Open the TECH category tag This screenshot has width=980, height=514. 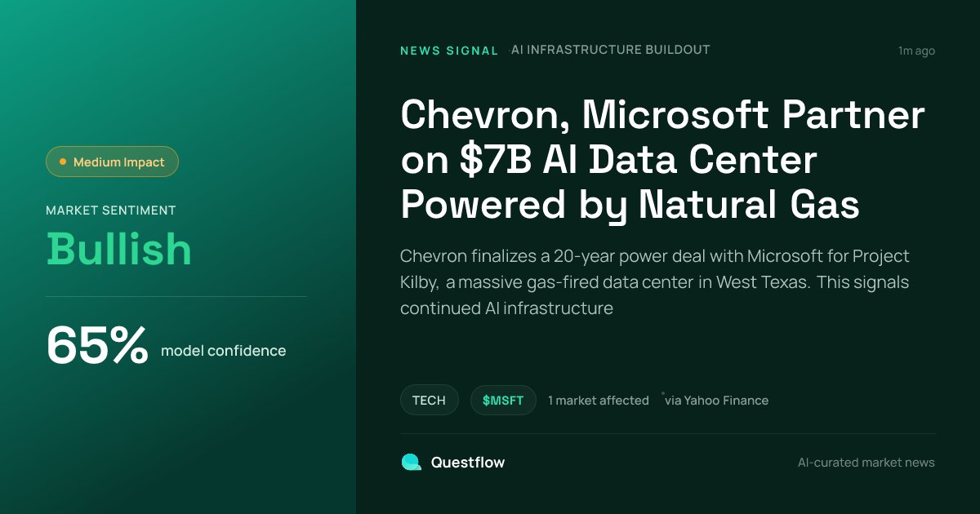point(429,400)
